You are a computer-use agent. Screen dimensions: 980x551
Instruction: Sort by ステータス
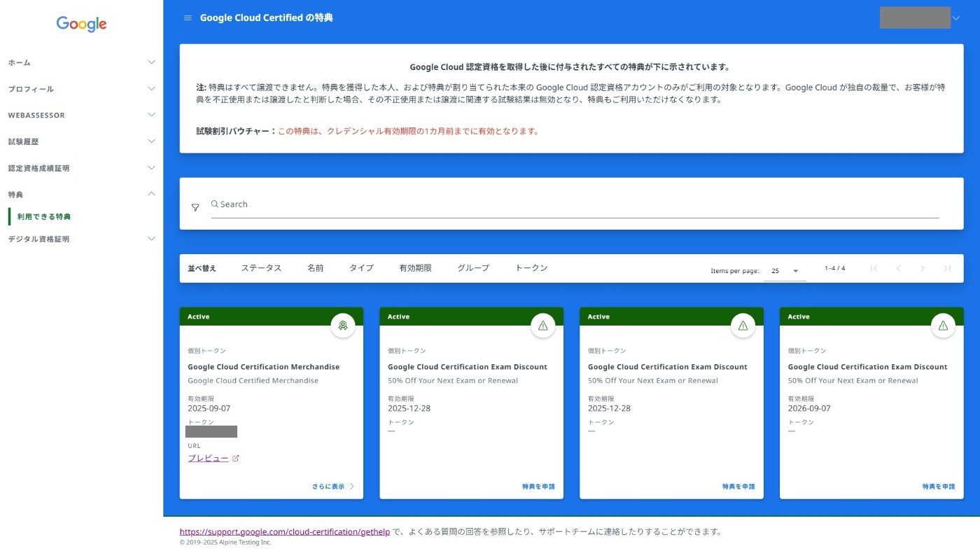click(x=261, y=268)
